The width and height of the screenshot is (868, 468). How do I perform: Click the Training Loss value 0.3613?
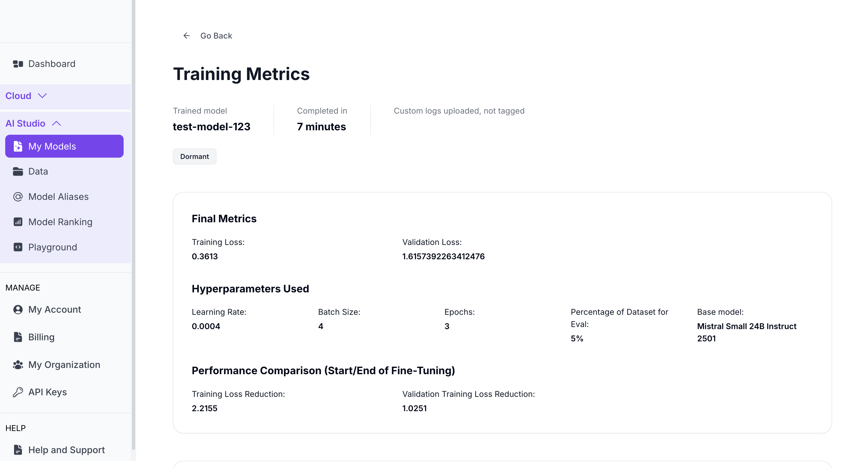204,257
